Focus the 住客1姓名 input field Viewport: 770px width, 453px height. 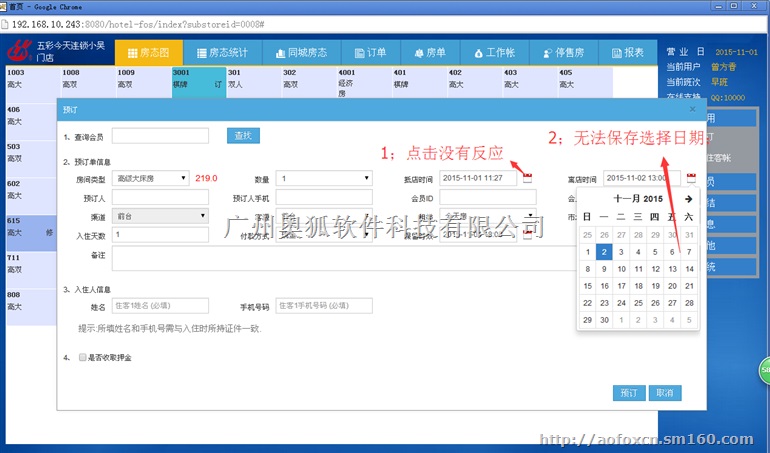160,306
